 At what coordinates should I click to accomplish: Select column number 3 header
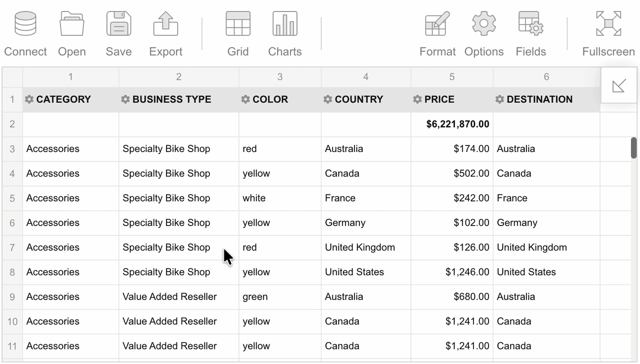tap(280, 77)
